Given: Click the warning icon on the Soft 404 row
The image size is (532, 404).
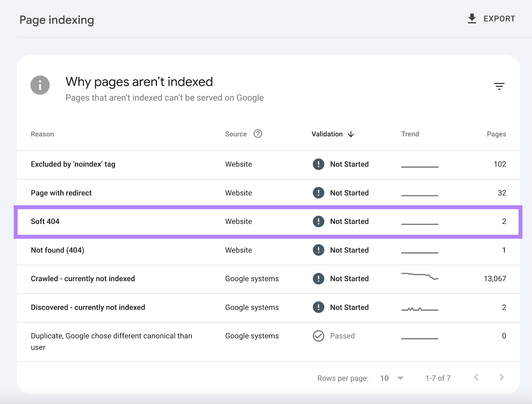Looking at the screenshot, I should [318, 221].
